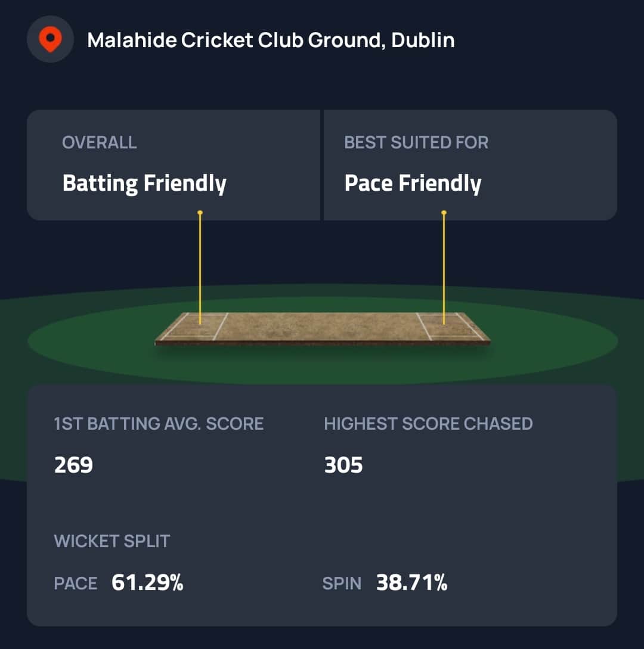
Task: Click the Batting Friendly text
Action: (144, 183)
